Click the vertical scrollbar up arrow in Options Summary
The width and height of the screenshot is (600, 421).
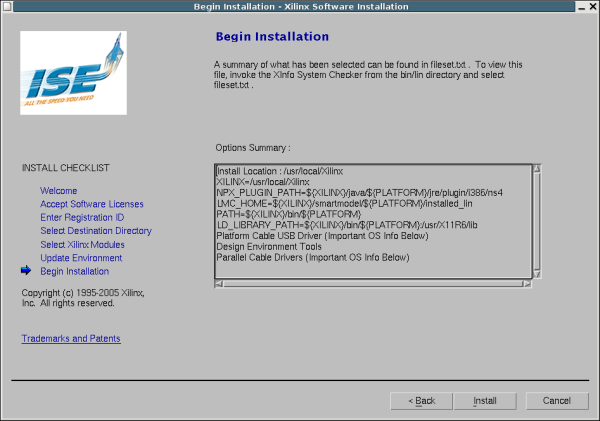pyautogui.click(x=536, y=168)
